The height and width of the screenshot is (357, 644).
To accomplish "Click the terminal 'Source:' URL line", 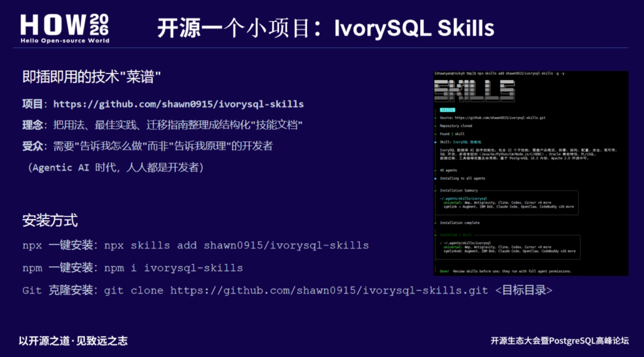I will point(493,118).
